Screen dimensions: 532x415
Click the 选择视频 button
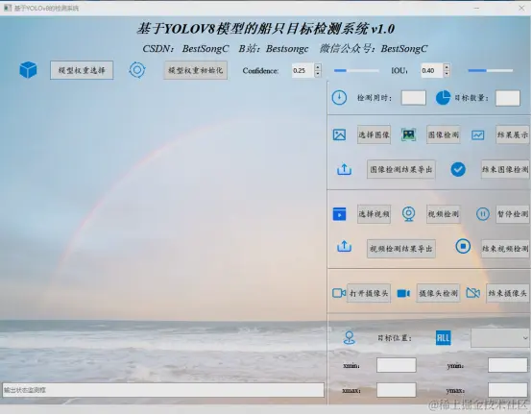[x=374, y=214]
